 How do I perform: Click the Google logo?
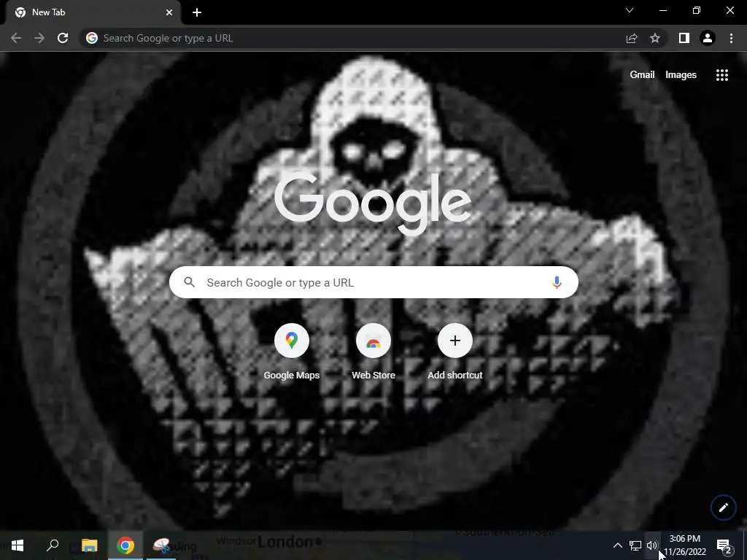point(373,203)
